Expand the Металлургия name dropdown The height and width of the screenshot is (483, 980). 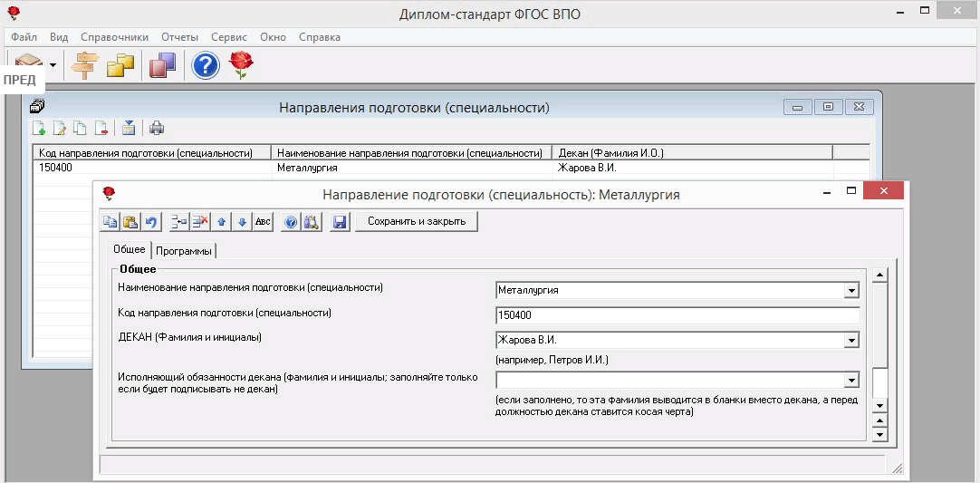(x=850, y=291)
